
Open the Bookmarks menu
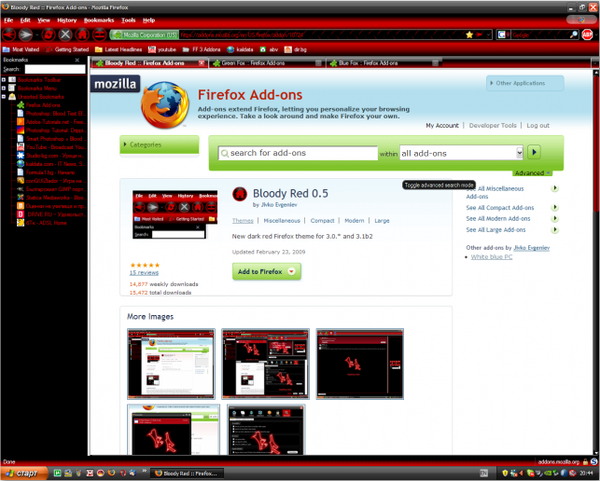99,20
